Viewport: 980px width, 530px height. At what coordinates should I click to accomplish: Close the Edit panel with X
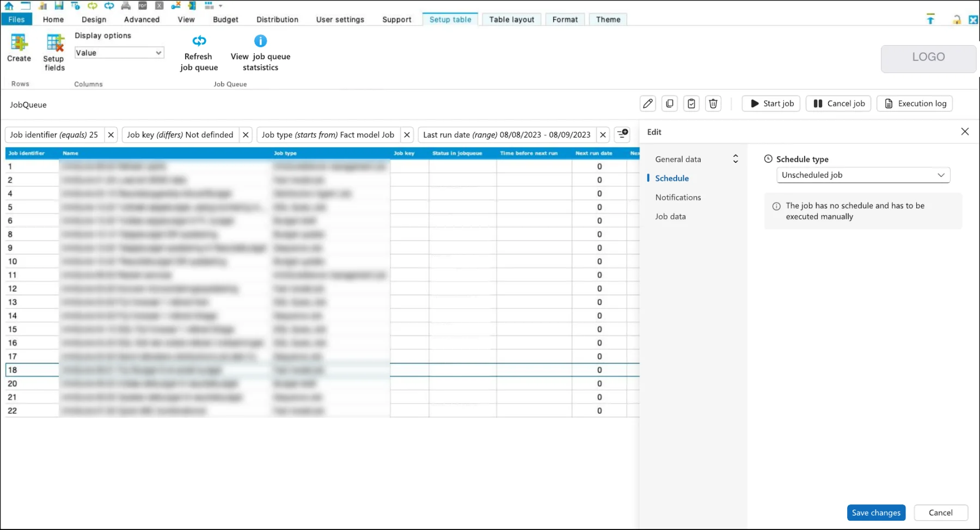965,132
